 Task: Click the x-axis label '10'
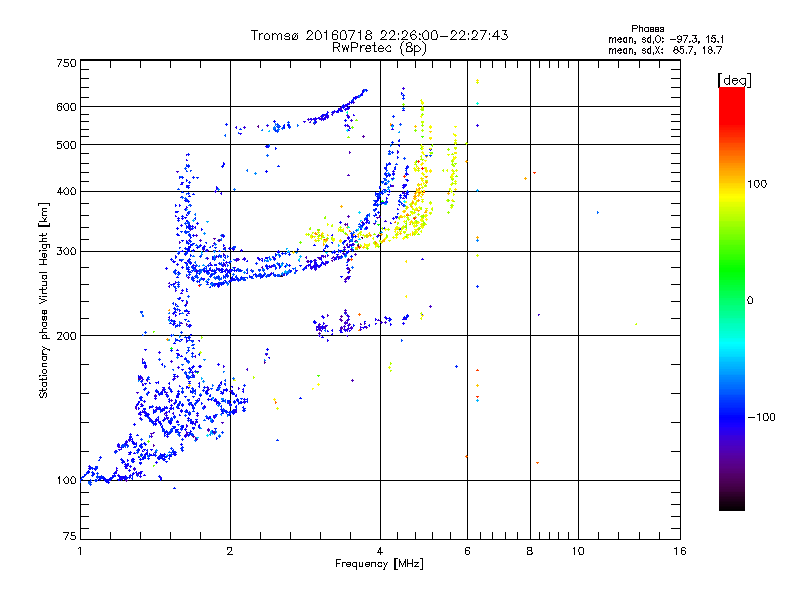click(578, 551)
